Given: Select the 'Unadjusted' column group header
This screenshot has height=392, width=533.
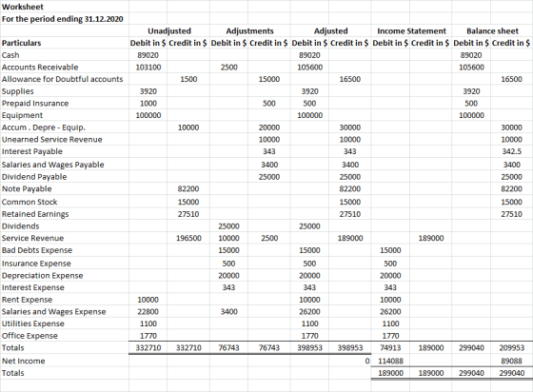Looking at the screenshot, I should click(x=169, y=30).
